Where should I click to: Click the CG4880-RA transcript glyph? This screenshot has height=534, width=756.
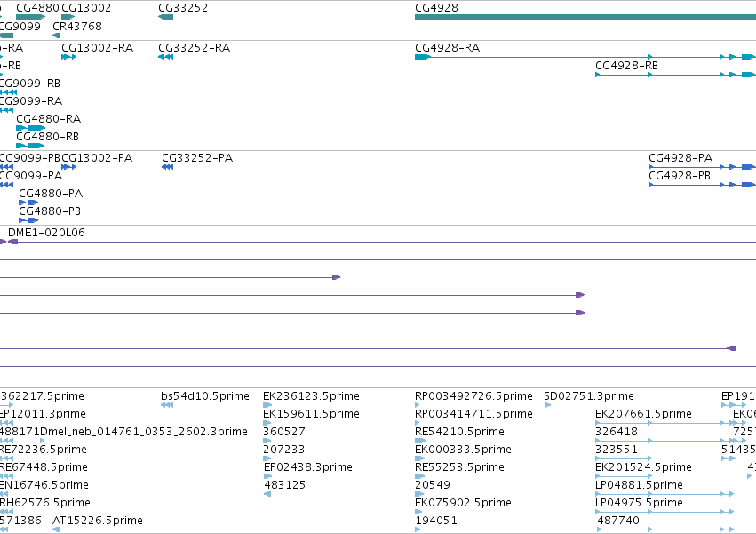pyautogui.click(x=30, y=128)
